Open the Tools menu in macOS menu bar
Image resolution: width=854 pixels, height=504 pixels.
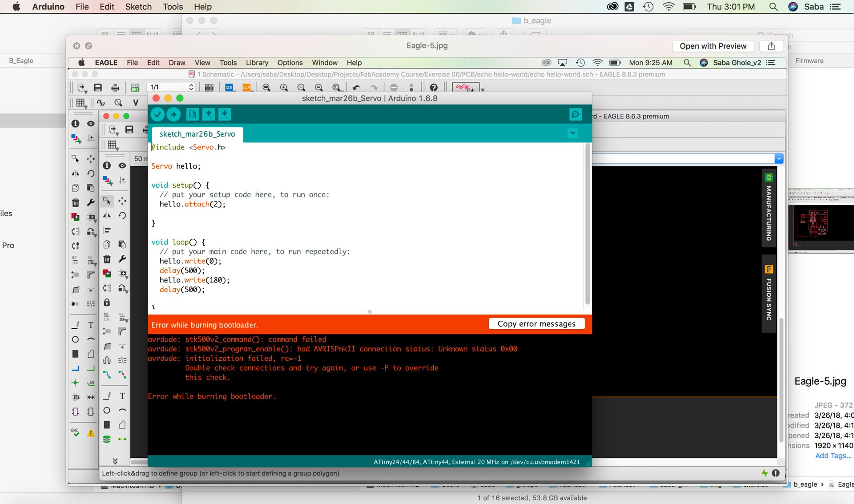173,7
